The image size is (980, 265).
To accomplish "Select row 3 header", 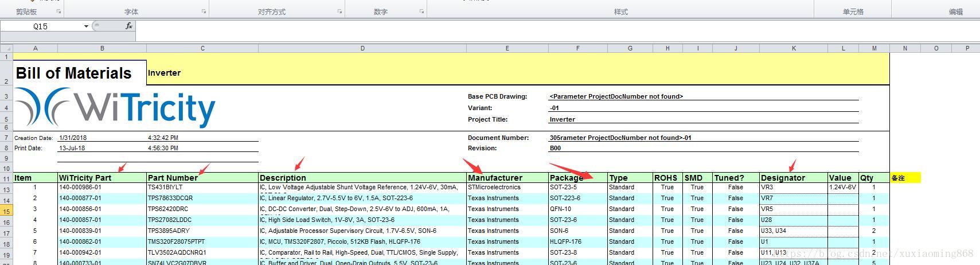I will (6, 96).
